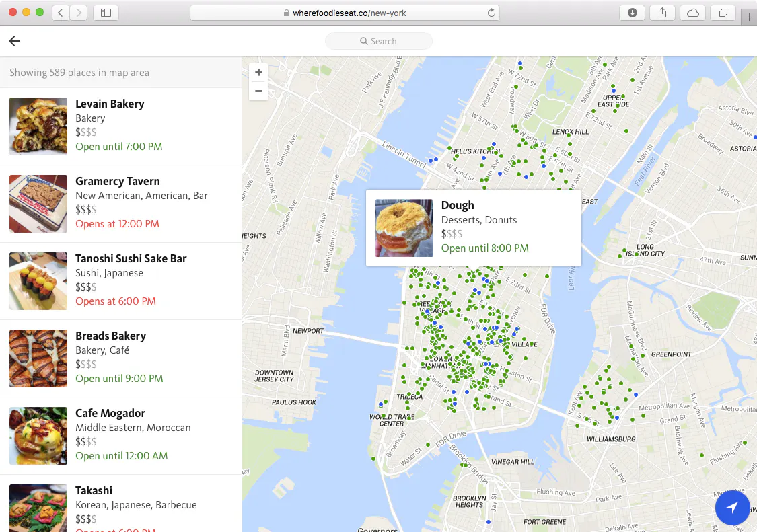Screen dimensions: 757x532
Task: Click the Dough title in map popup
Action: point(458,206)
